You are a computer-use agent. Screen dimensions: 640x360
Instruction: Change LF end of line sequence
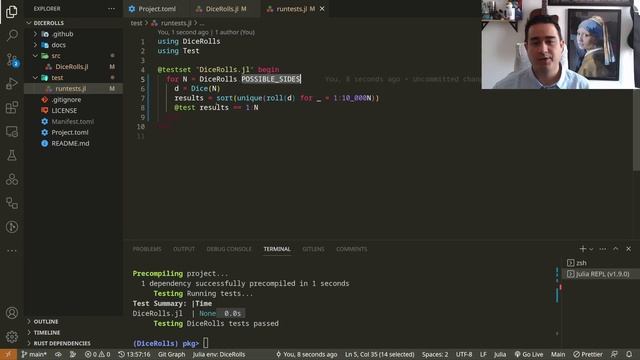[x=483, y=354]
